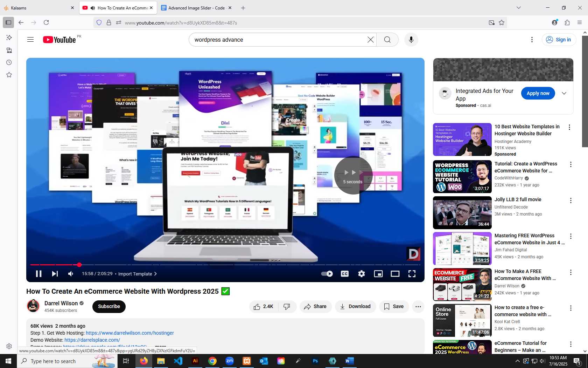Viewport: 588px width, 368px height.
Task: Toggle the browser sidebar panel
Action: tap(8, 22)
